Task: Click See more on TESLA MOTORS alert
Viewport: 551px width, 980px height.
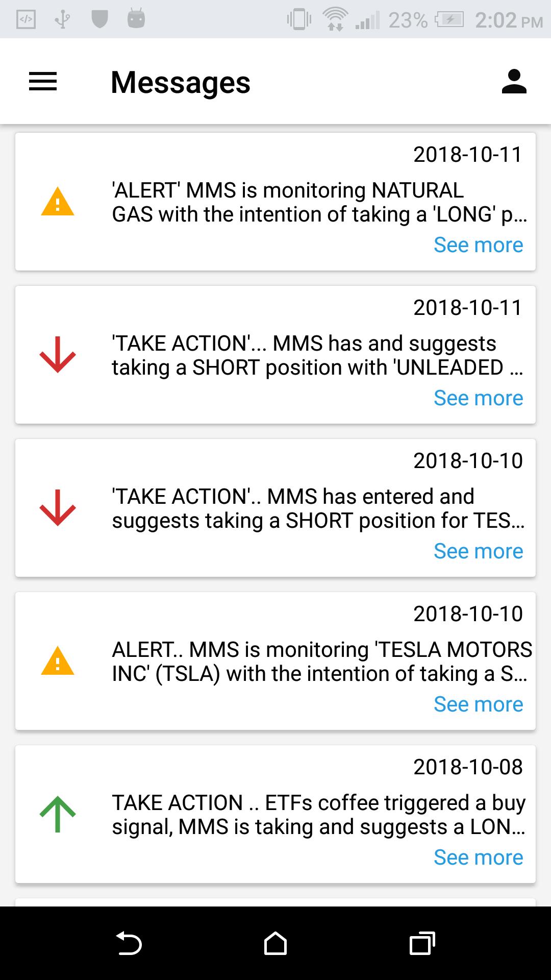Action: (x=478, y=704)
